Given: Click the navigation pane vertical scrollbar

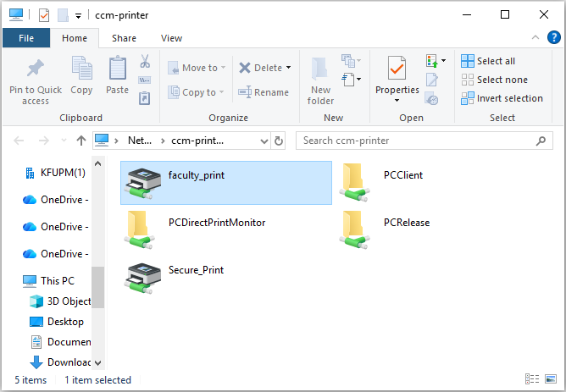Looking at the screenshot, I should pos(98,288).
